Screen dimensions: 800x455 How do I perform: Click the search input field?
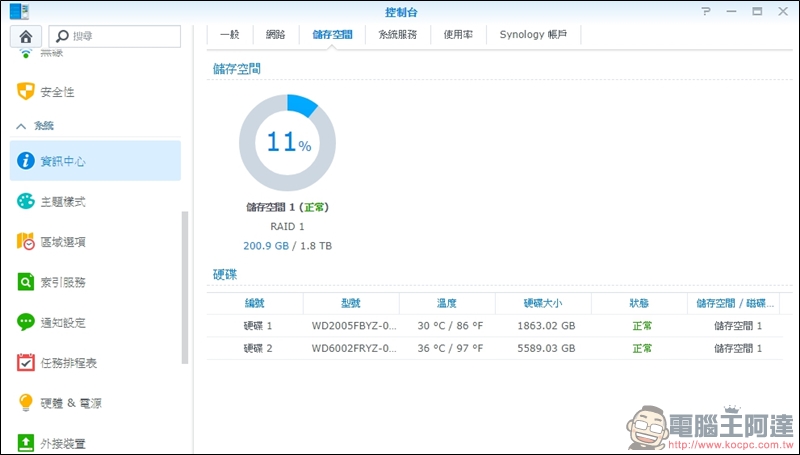115,37
